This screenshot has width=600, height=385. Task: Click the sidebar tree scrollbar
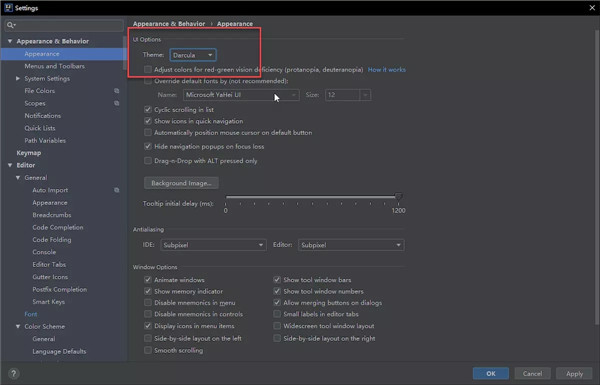pyautogui.click(x=125, y=54)
